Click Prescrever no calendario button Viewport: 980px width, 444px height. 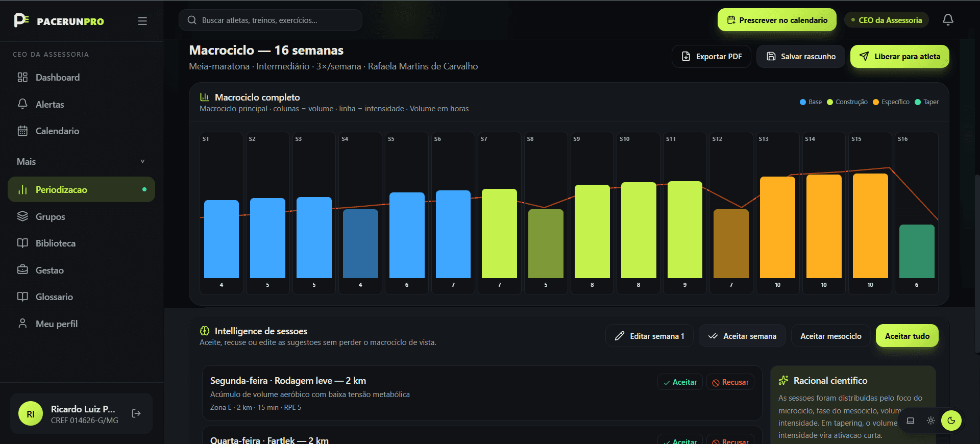[777, 20]
